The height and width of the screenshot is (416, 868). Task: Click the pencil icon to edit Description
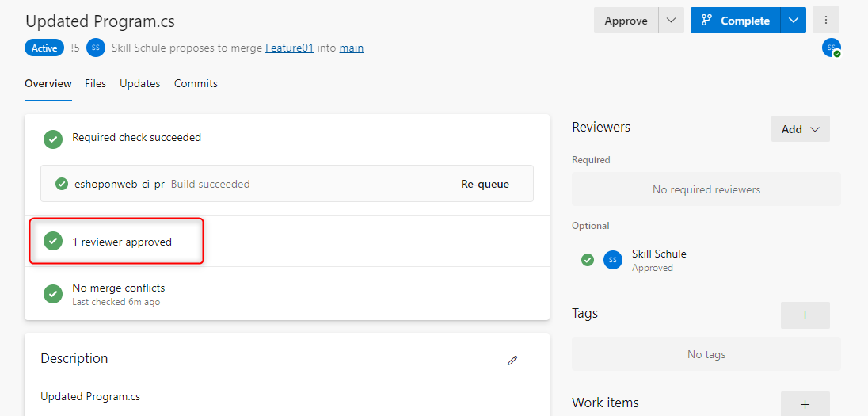click(512, 361)
